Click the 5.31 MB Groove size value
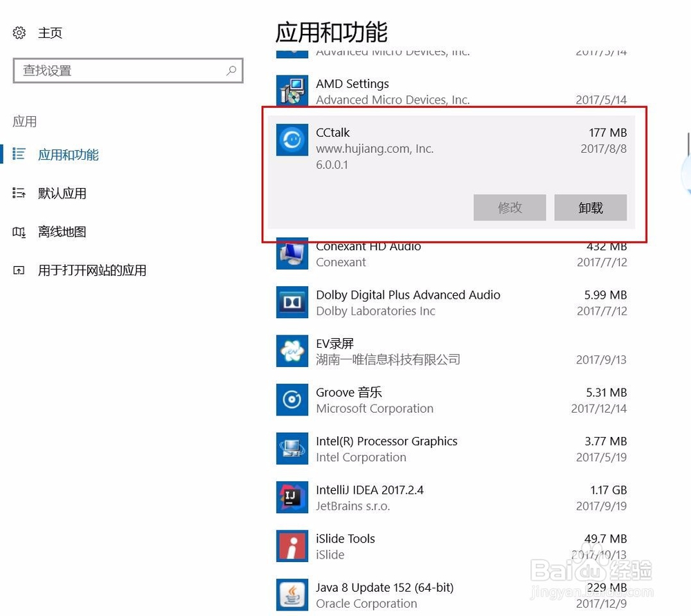Viewport: 691px width, 616px height. (x=607, y=392)
